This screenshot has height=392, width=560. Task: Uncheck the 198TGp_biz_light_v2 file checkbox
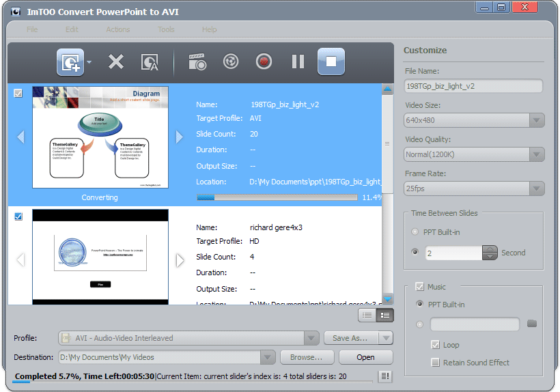click(18, 94)
